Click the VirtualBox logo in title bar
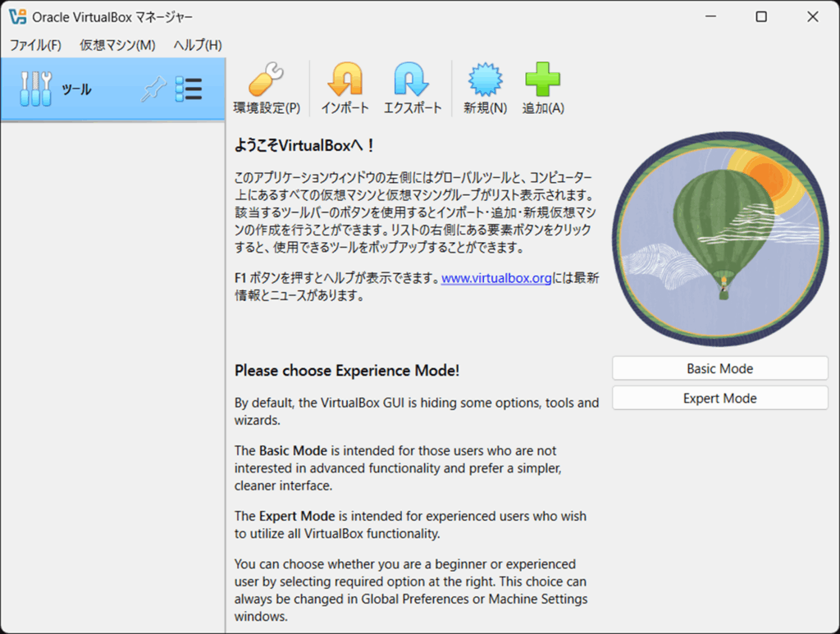Image resolution: width=840 pixels, height=634 pixels. coord(18,16)
